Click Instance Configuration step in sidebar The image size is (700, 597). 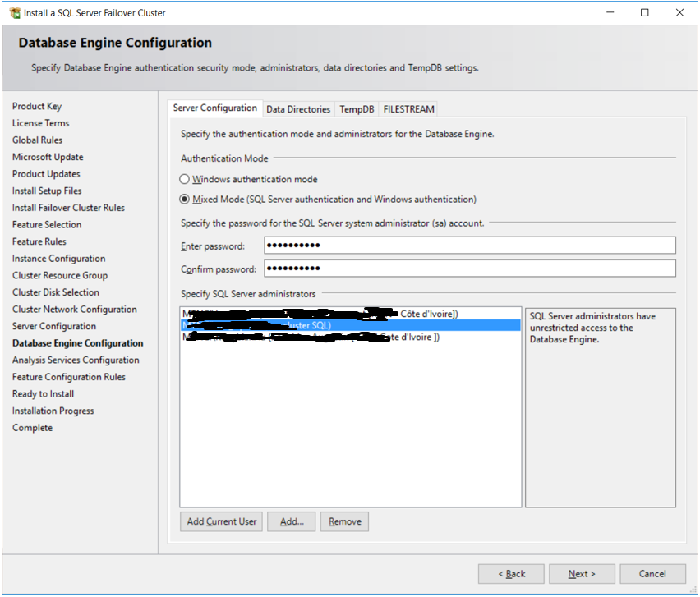(59, 259)
